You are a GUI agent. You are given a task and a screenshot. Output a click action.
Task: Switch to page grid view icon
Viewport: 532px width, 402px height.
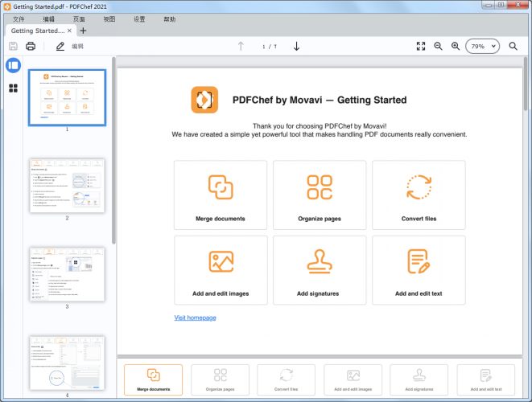[13, 88]
